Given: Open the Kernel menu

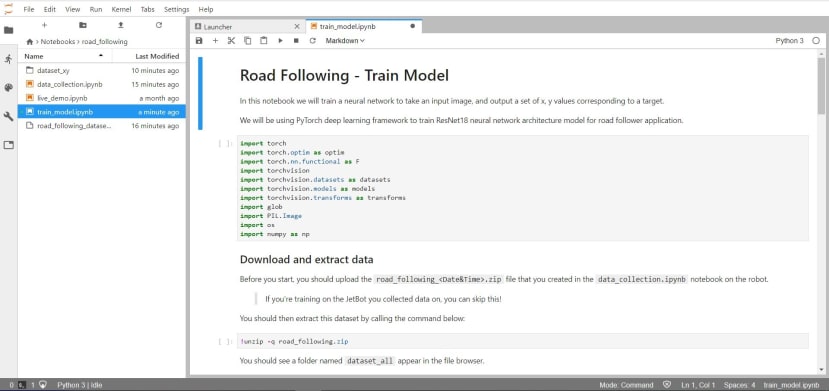Looking at the screenshot, I should (122, 10).
